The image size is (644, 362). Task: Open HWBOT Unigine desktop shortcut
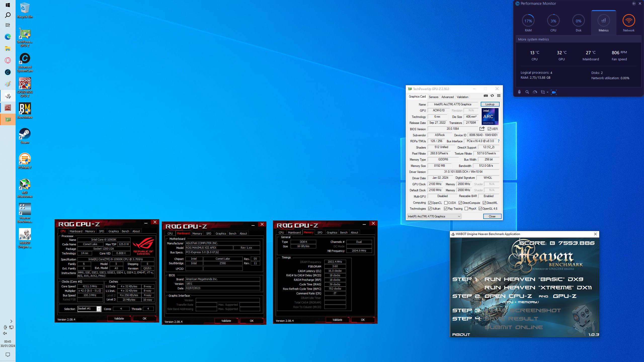pyautogui.click(x=25, y=239)
